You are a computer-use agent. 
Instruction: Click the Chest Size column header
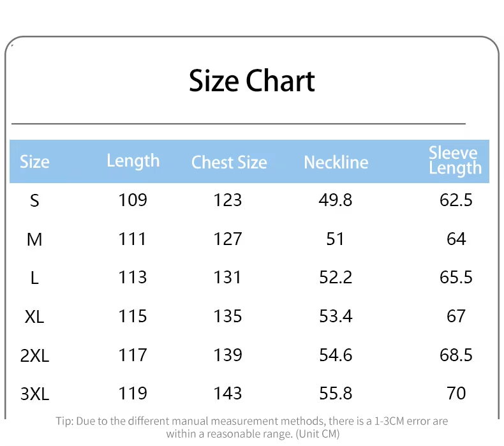point(229,163)
